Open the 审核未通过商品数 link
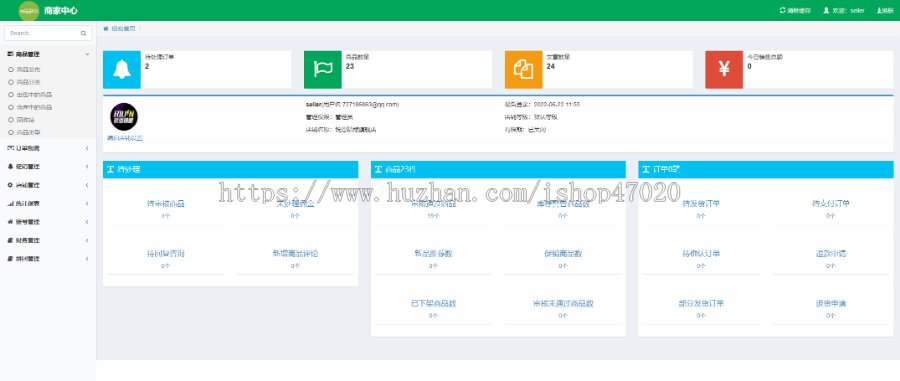The height and width of the screenshot is (381, 900). coord(563,303)
